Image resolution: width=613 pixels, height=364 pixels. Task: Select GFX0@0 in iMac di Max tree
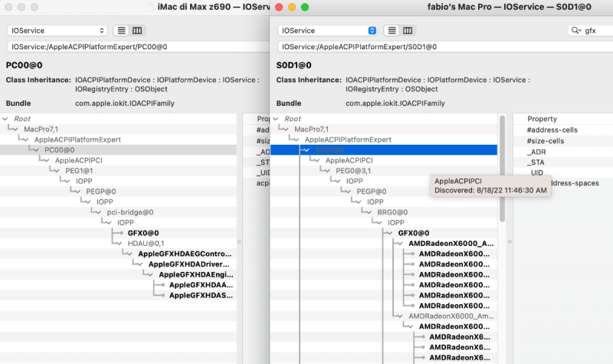pyautogui.click(x=143, y=233)
